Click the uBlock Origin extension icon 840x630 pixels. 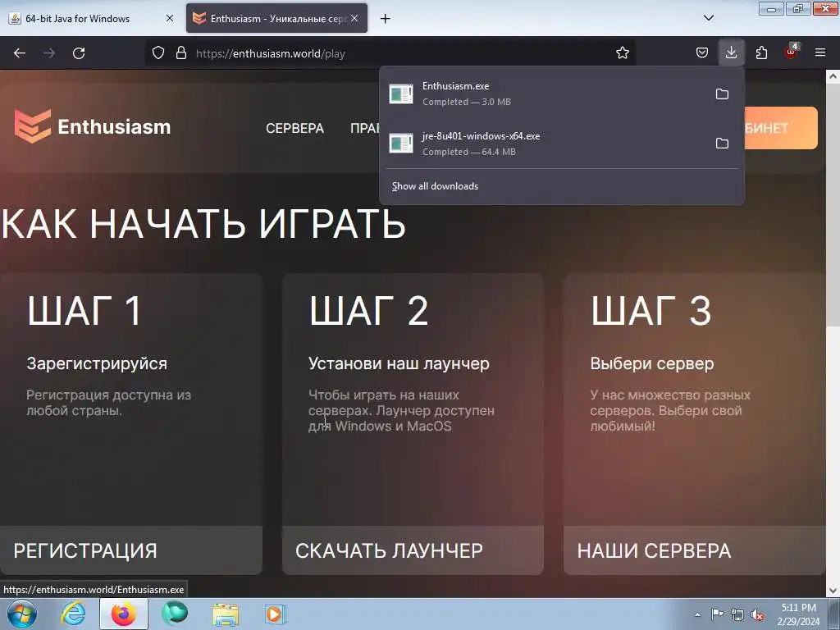click(x=791, y=52)
